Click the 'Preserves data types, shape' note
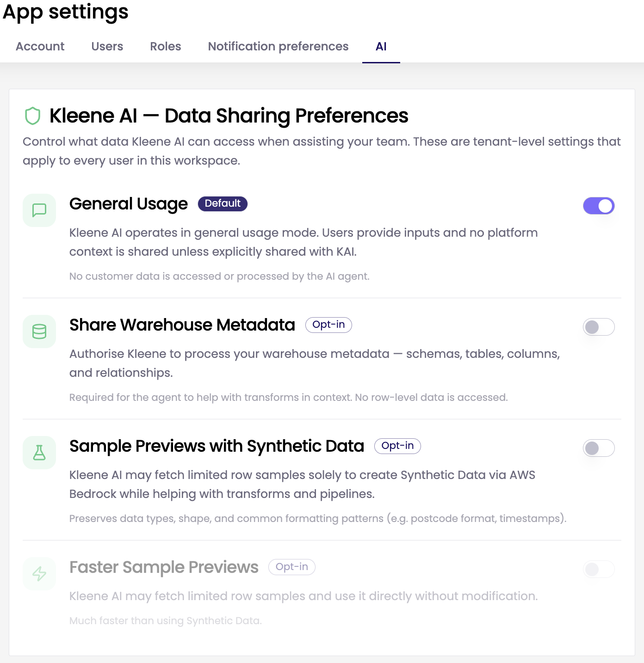The height and width of the screenshot is (663, 644). [318, 519]
